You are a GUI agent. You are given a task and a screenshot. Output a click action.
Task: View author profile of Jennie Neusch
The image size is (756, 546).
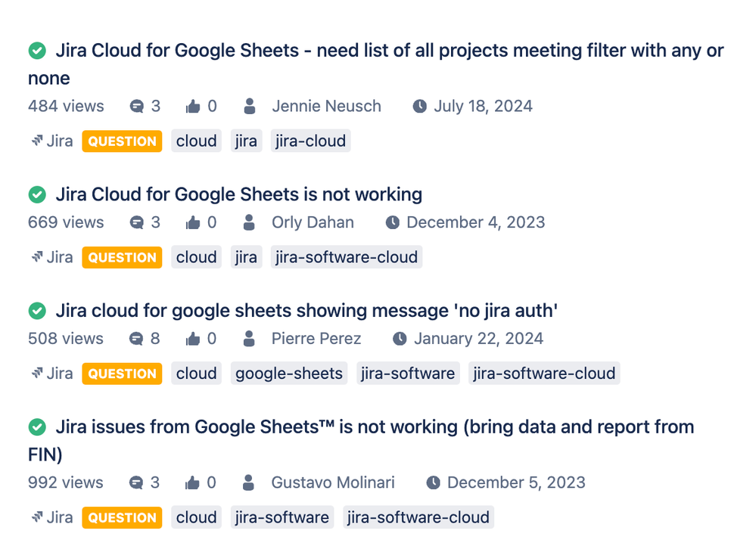tap(326, 107)
